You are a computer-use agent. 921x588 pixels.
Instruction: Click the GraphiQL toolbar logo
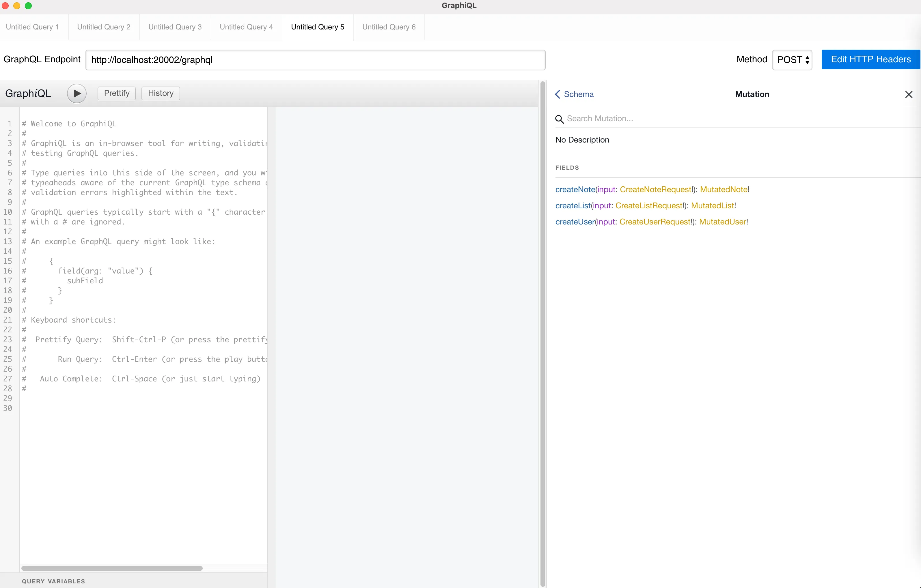pos(28,93)
